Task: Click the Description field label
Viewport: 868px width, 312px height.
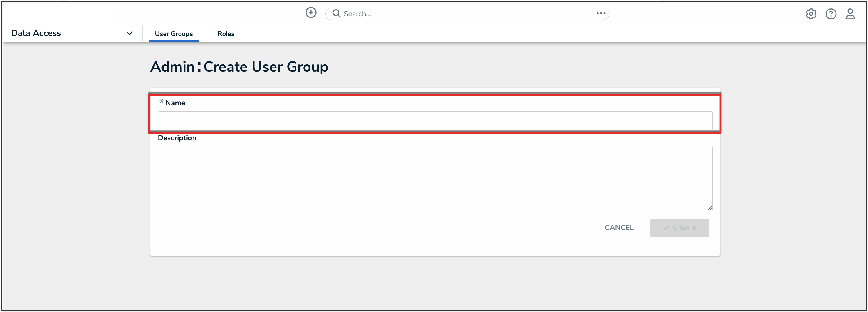Action: pyautogui.click(x=177, y=138)
